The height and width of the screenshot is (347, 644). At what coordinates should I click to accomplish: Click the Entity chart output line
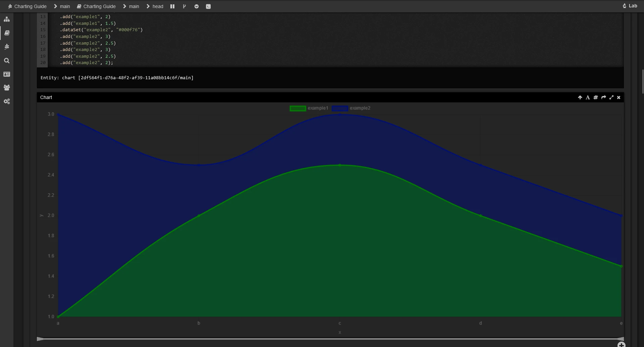pos(117,78)
